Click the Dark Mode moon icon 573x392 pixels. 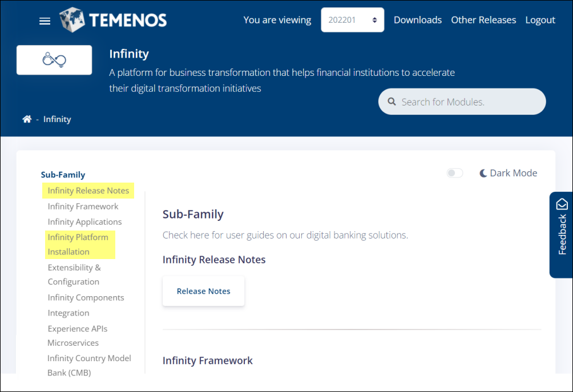pos(485,172)
